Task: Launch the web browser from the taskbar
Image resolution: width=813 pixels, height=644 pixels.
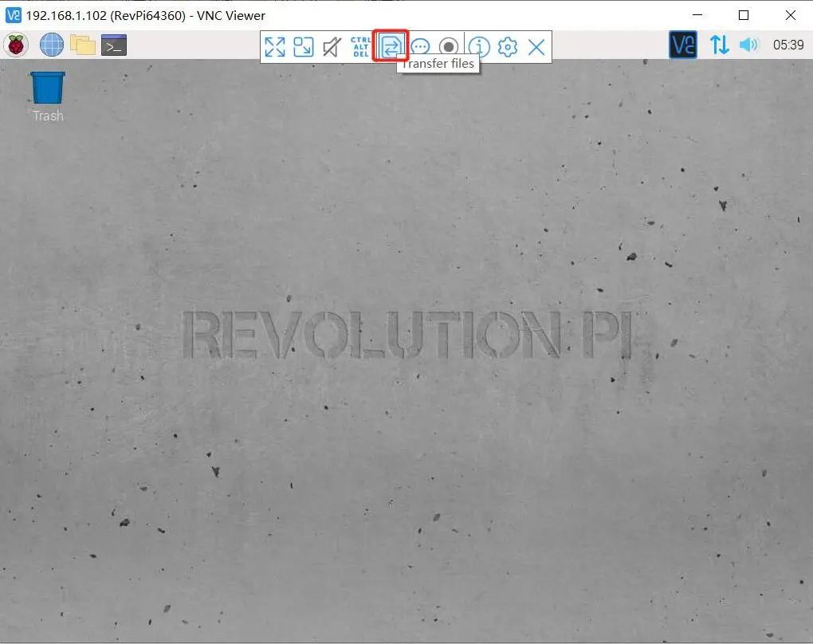Action: (x=51, y=45)
